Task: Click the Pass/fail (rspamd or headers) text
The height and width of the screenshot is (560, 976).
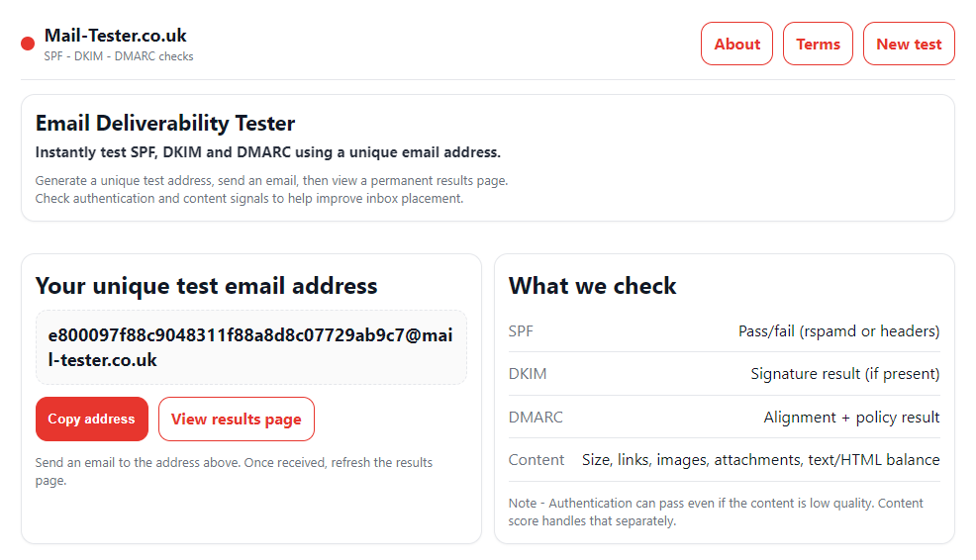Action: (x=838, y=331)
